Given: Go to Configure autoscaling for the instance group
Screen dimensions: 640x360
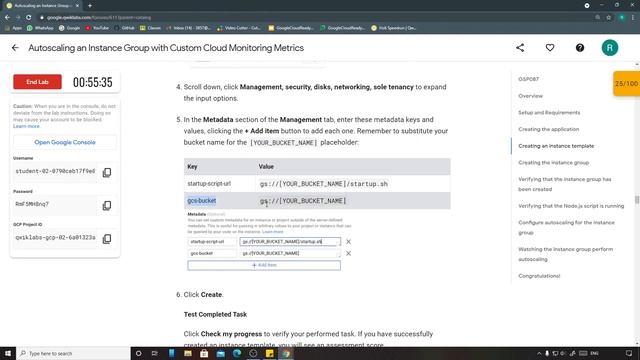Looking at the screenshot, I should (x=566, y=227).
